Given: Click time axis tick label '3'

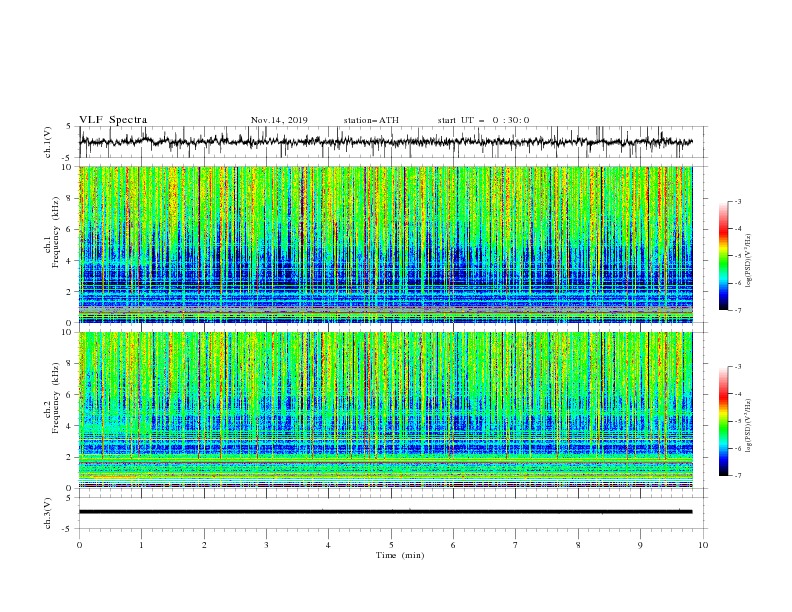Looking at the screenshot, I should pos(266,545).
